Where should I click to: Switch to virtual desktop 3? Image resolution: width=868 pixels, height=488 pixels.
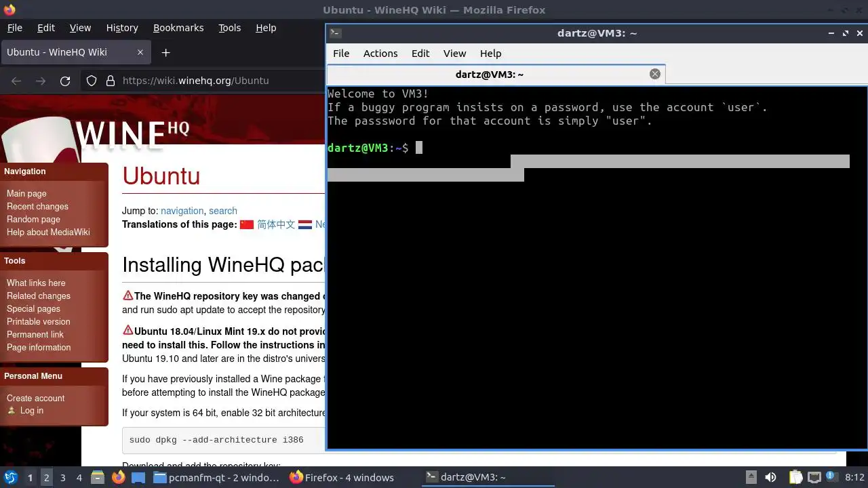62,477
